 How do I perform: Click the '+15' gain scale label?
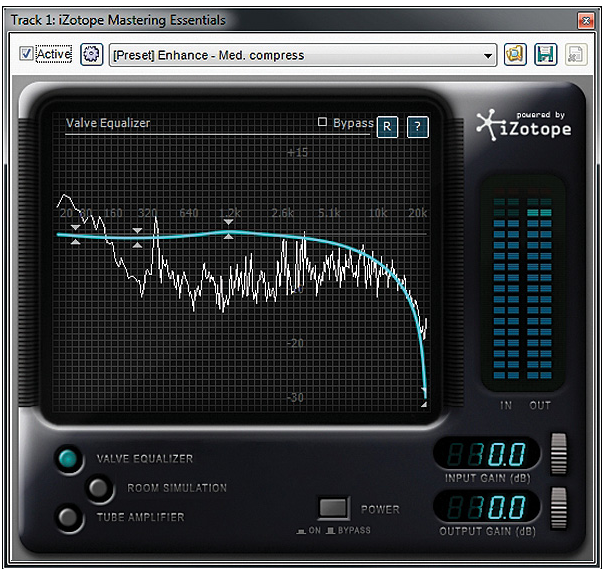298,153
